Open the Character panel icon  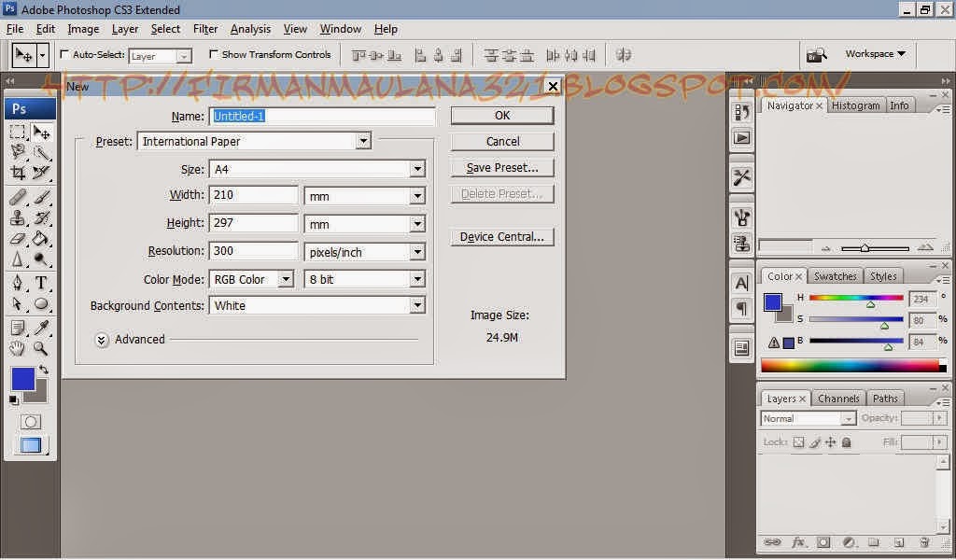coord(741,283)
